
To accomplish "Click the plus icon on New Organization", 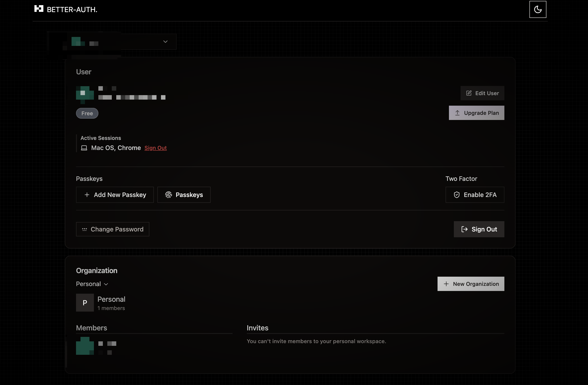I will (x=446, y=284).
